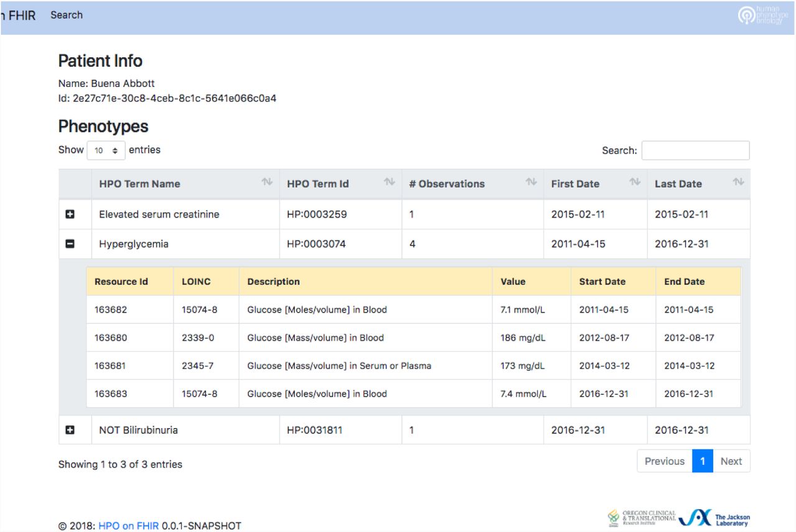Click LOINC code 2339-0
The image size is (796, 532).
[x=198, y=338]
